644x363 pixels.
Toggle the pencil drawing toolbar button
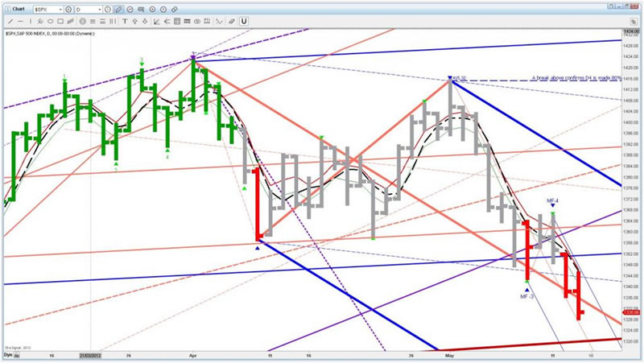[x=118, y=10]
